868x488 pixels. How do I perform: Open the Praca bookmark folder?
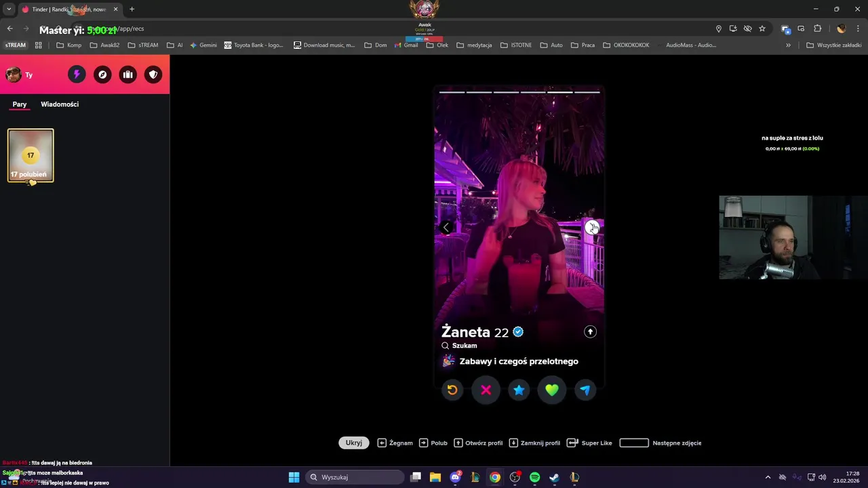(x=583, y=45)
